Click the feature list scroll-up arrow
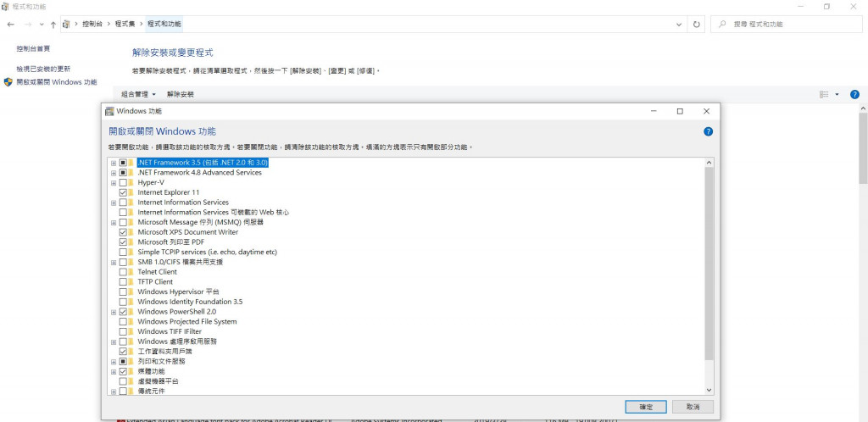868x422 pixels. tap(709, 163)
